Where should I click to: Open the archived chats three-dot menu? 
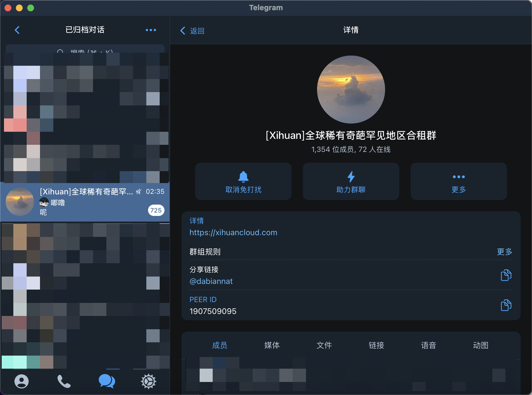pos(151,30)
